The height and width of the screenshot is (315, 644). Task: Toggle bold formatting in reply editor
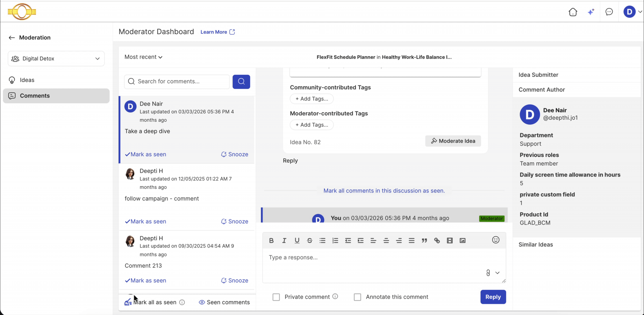271,240
